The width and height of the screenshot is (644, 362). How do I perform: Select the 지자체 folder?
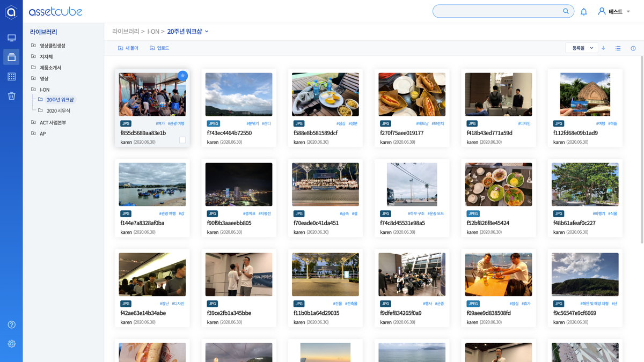coord(46,57)
